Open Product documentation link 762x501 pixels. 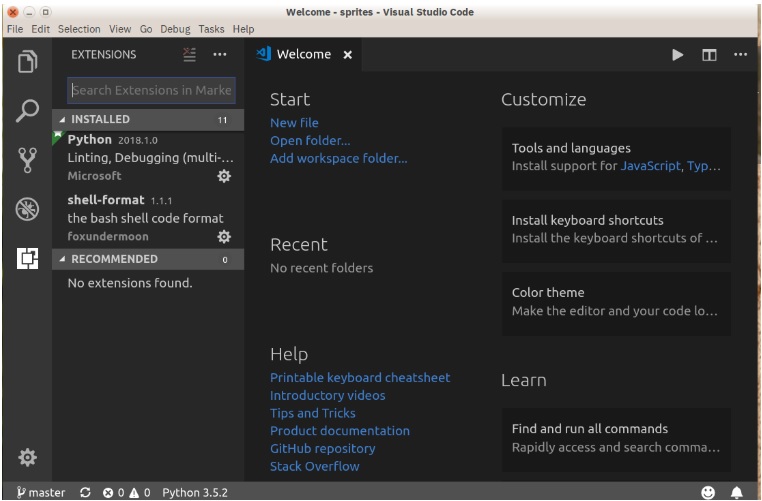(x=340, y=431)
